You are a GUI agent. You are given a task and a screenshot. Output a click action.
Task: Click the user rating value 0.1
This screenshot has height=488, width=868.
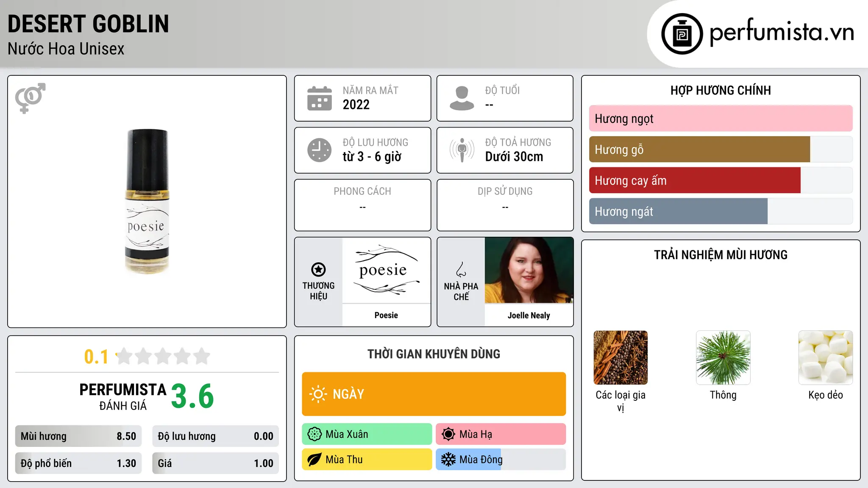(96, 357)
